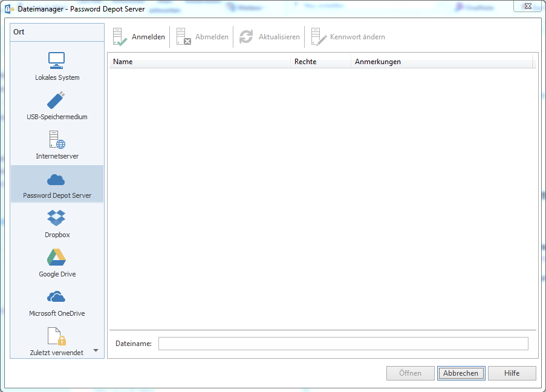Sort by the Anmerkungen column header
The height and width of the screenshot is (392, 546).
[x=441, y=62]
